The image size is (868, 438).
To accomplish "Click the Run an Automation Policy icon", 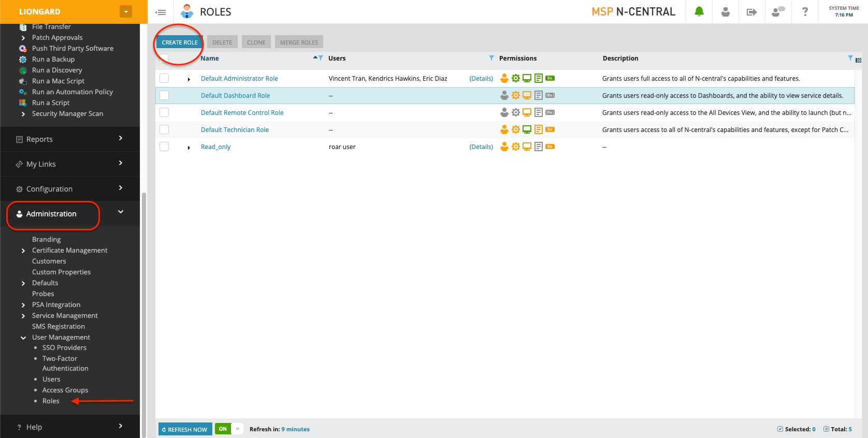I will tap(23, 92).
